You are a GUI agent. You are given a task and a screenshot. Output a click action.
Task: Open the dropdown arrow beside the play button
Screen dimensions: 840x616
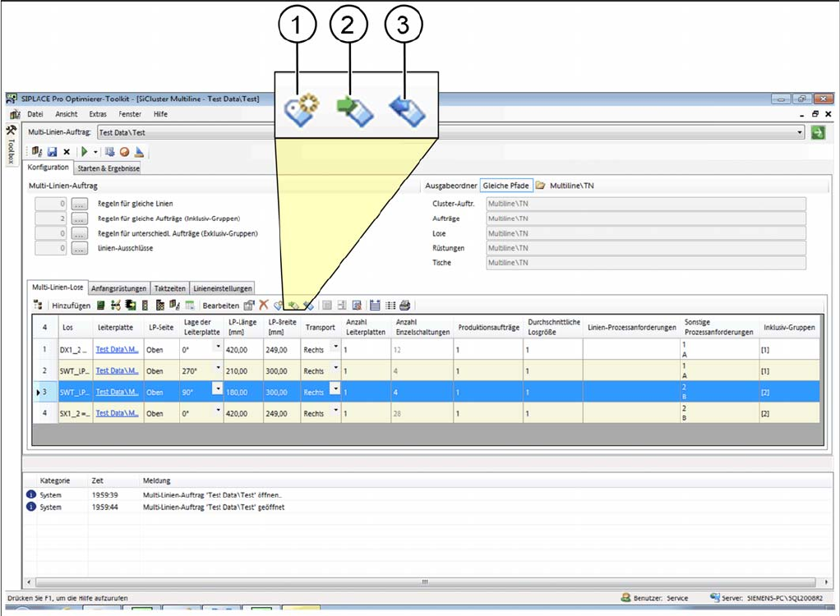pos(95,152)
